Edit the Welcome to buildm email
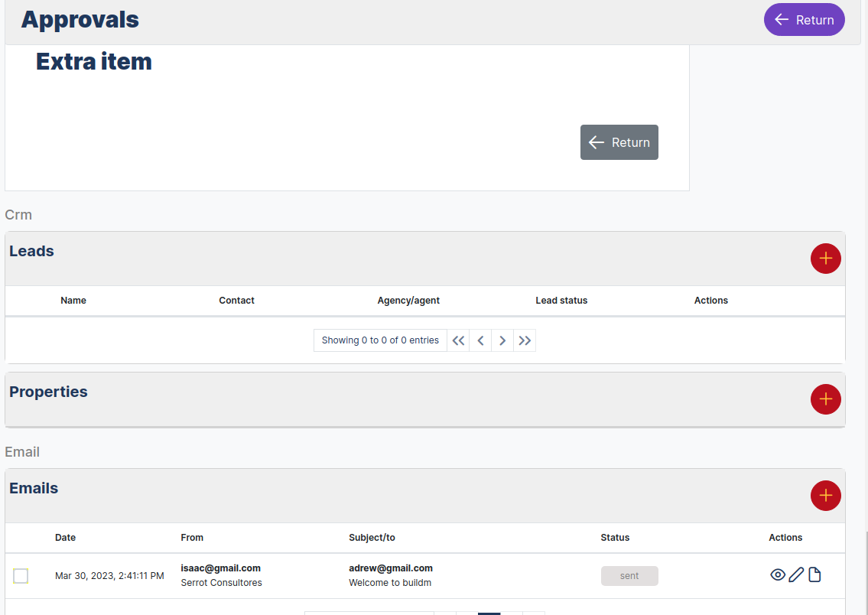This screenshot has width=868, height=615. coord(795,574)
